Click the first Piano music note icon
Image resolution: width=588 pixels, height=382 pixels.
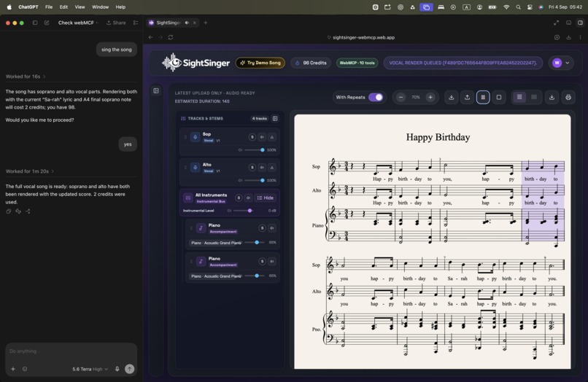(201, 228)
